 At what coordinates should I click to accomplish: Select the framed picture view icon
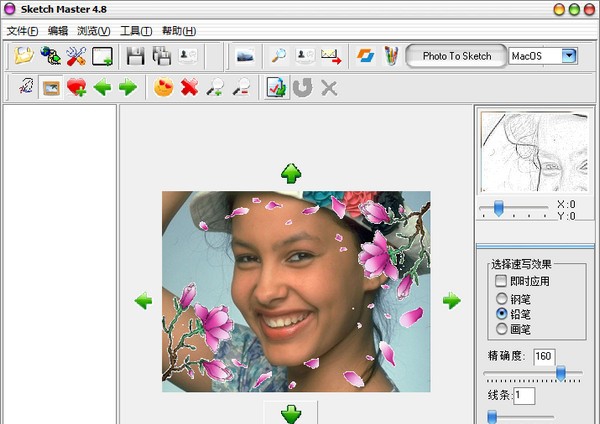tap(51, 88)
